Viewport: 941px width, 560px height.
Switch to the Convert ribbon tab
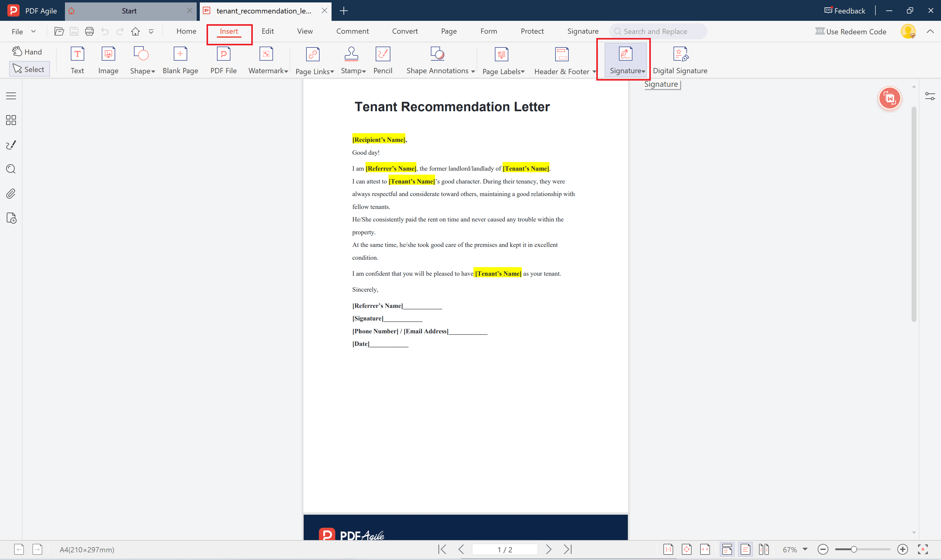(405, 31)
